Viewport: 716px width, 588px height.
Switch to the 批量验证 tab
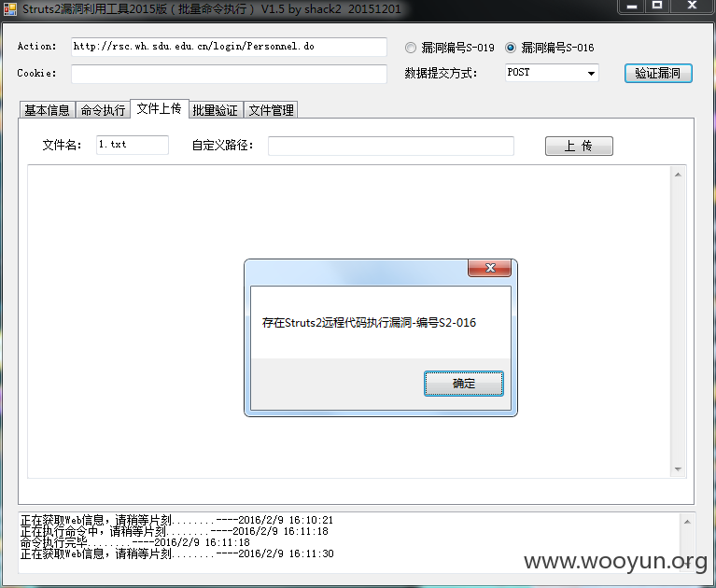point(216,110)
